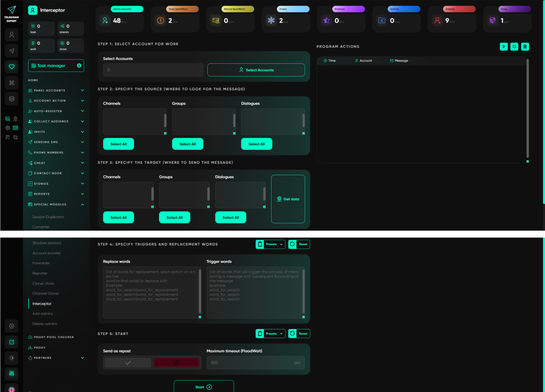
Task: Select All under source Groups
Action: pos(187,144)
